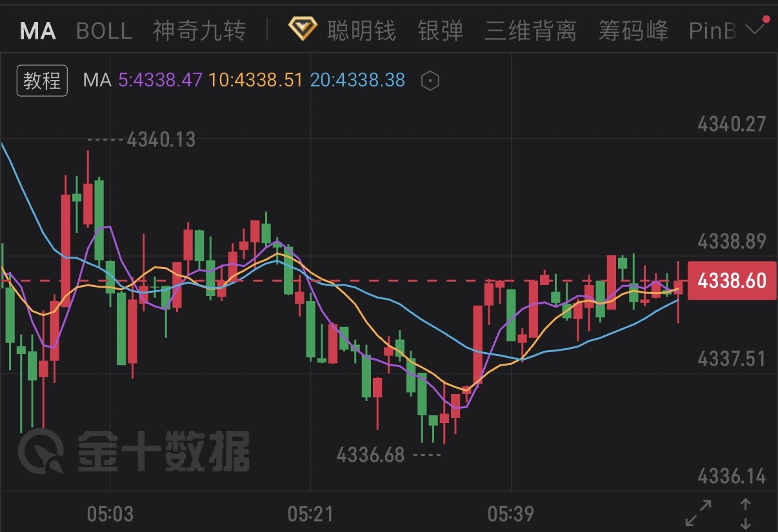Click MA 20 value 4338.38 label
This screenshot has width=778, height=532.
point(357,81)
